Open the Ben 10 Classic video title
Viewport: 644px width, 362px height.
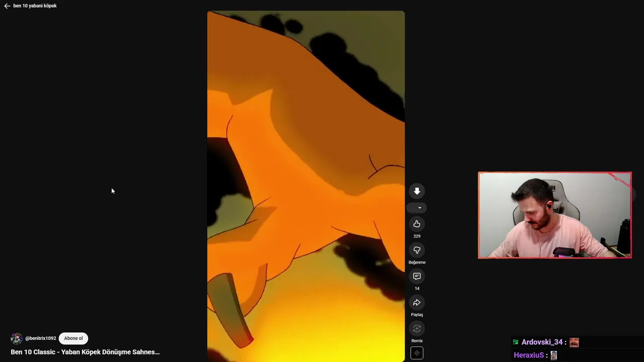point(85,352)
